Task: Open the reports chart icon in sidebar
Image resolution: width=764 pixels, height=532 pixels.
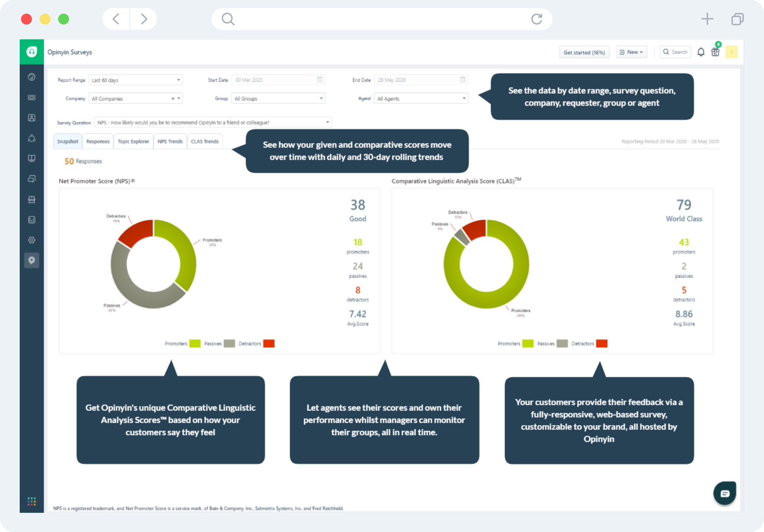Action: (x=32, y=220)
